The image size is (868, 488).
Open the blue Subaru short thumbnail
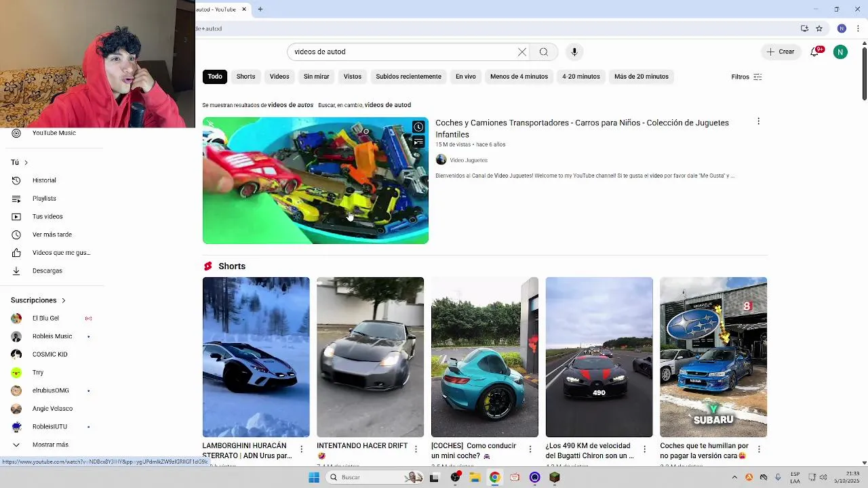pyautogui.click(x=713, y=357)
